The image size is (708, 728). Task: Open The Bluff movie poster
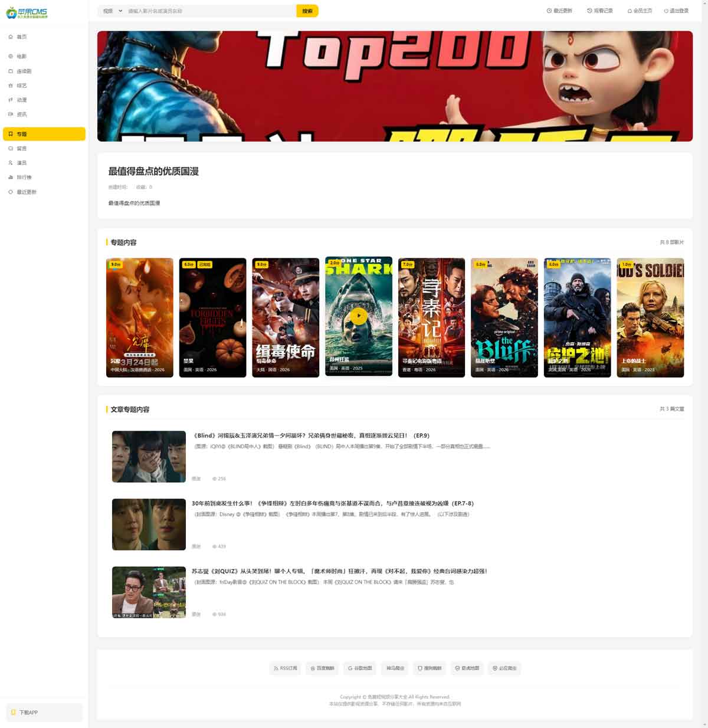click(x=504, y=317)
